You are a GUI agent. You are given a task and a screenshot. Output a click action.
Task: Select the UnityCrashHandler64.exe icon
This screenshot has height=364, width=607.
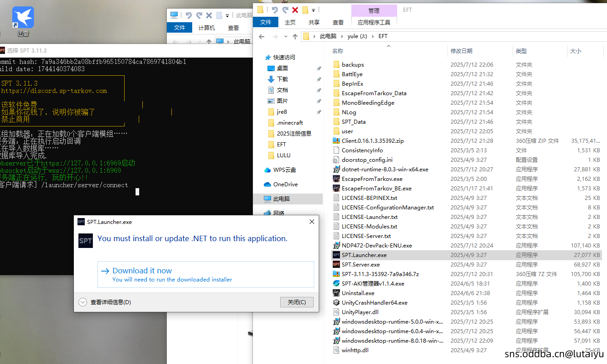(x=336, y=302)
